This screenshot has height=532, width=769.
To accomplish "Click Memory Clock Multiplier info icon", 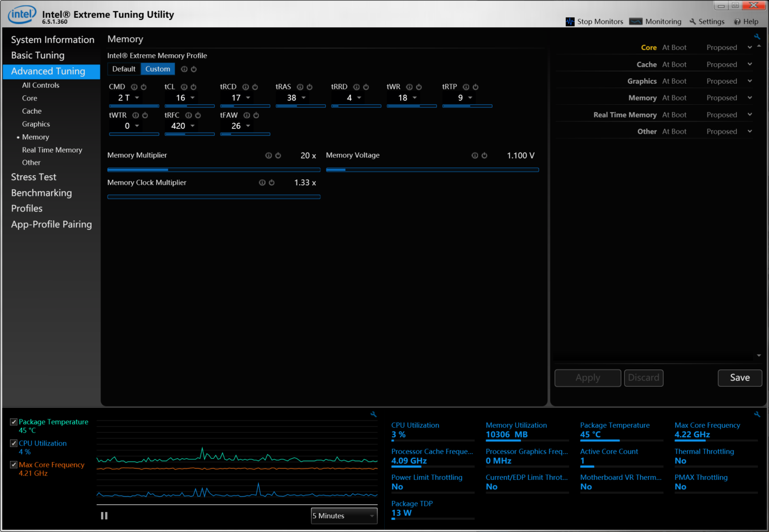I will click(x=262, y=183).
